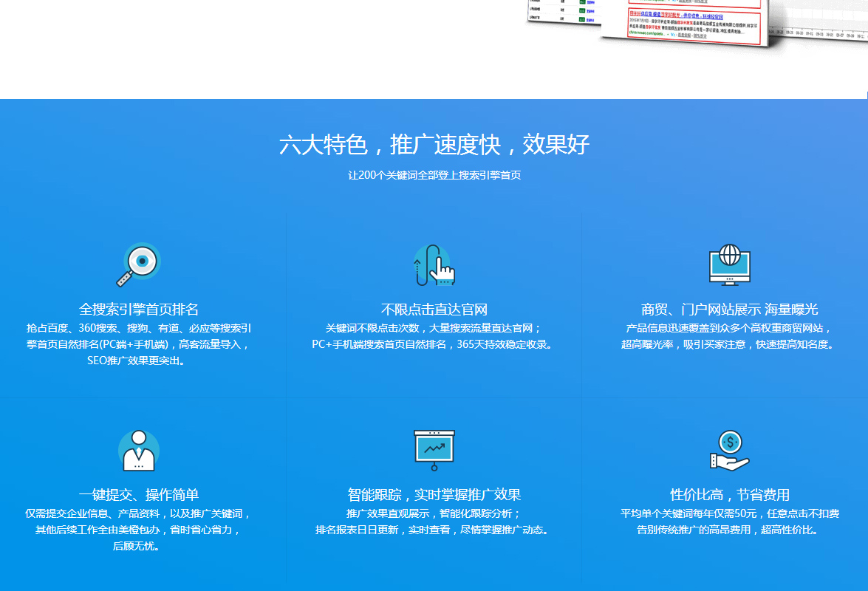Click the monitor with globe icon
The image size is (868, 591).
pyautogui.click(x=729, y=265)
